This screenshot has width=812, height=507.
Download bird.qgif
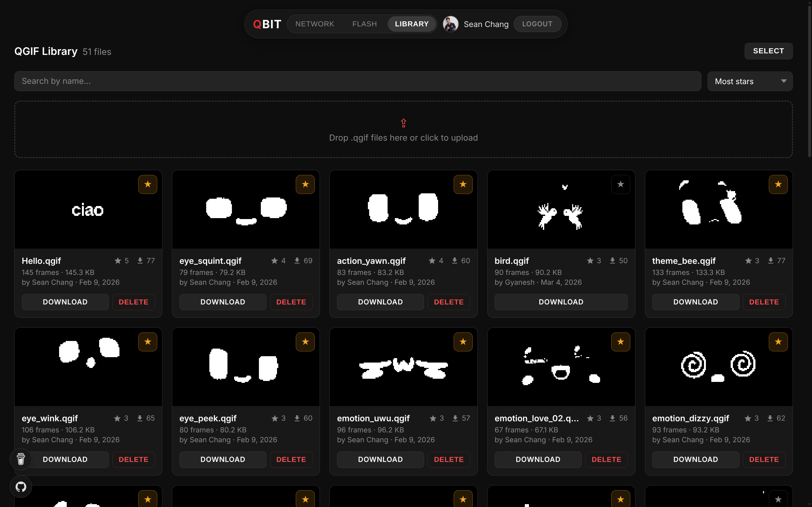tap(561, 302)
